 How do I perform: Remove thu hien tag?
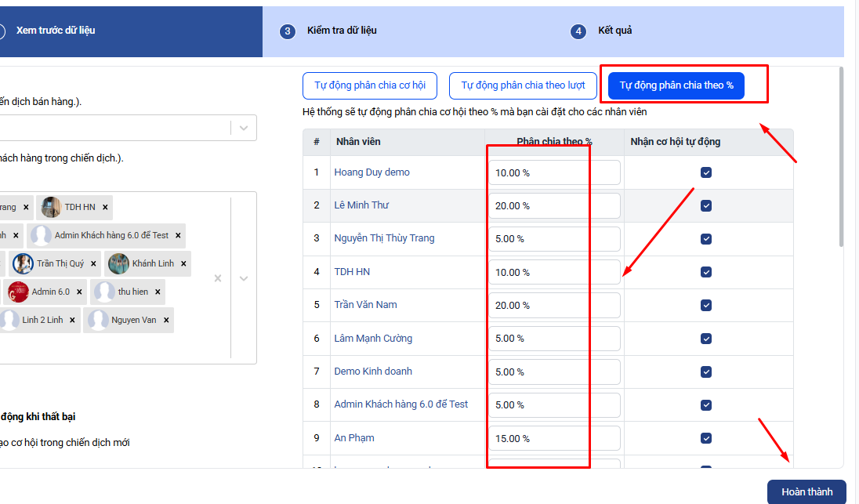click(x=158, y=292)
